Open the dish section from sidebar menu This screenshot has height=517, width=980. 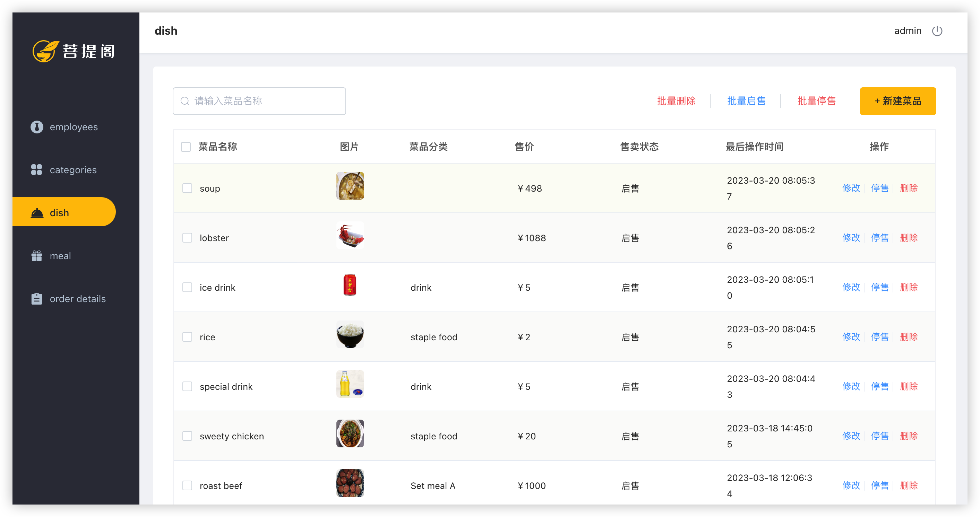tap(59, 212)
